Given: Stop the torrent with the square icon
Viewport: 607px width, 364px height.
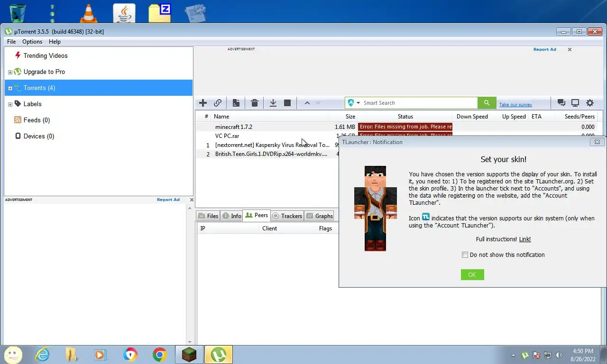Looking at the screenshot, I should click(x=287, y=103).
